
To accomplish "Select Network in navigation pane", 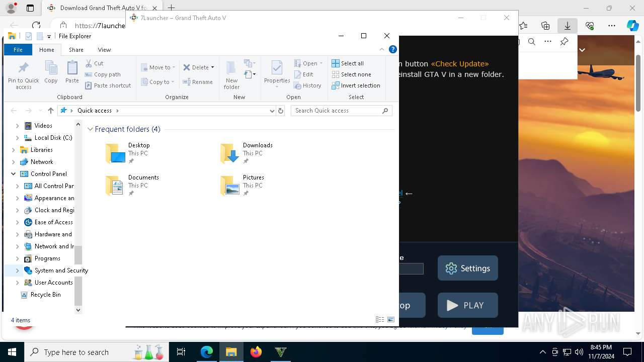I will (x=42, y=162).
